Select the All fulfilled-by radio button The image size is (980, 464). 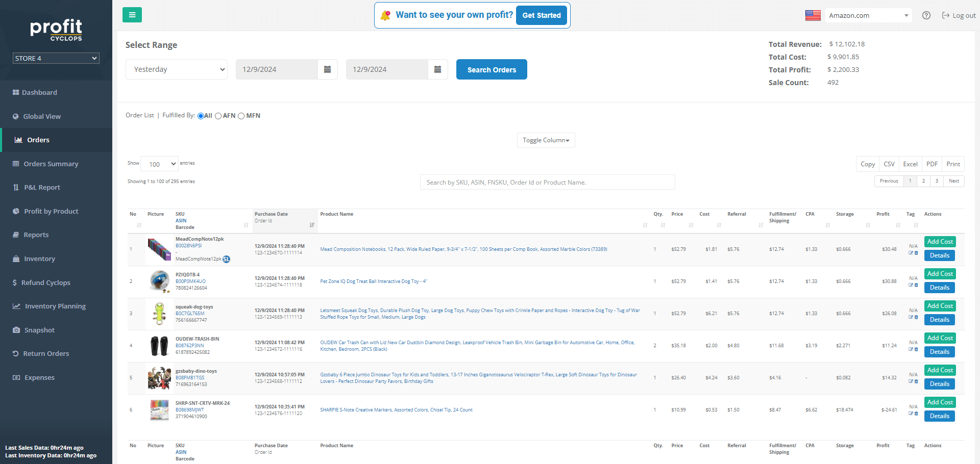201,116
